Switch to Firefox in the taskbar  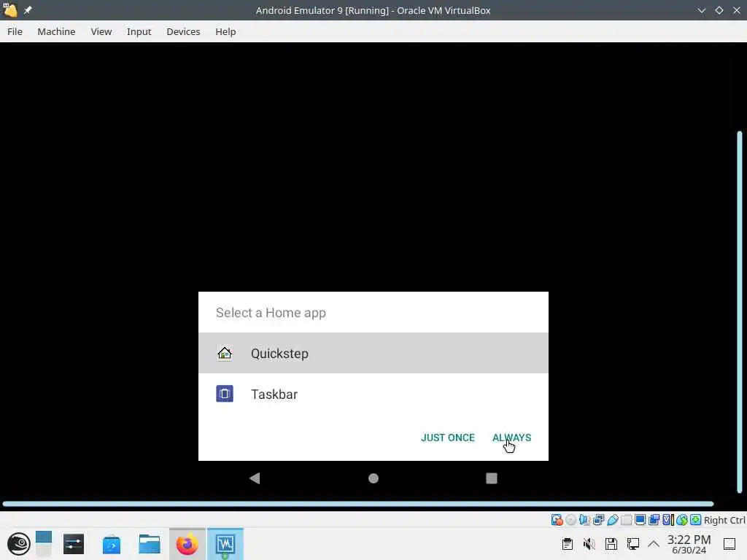187,544
